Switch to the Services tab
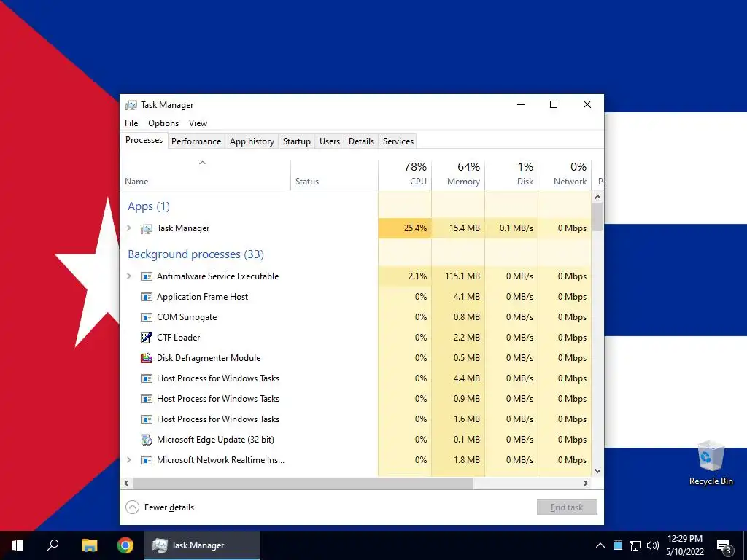 coord(398,141)
